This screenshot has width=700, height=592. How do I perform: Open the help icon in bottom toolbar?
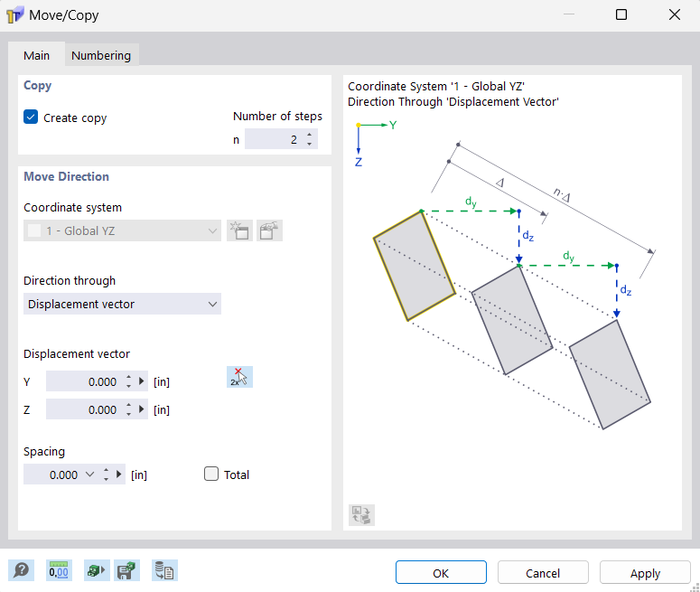point(21,570)
